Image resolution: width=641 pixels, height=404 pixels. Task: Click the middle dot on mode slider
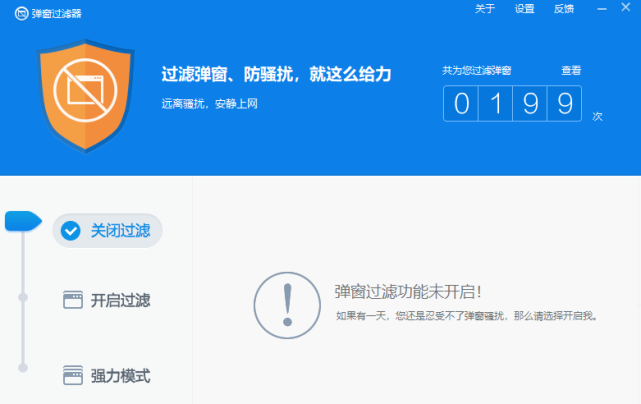[23, 297]
